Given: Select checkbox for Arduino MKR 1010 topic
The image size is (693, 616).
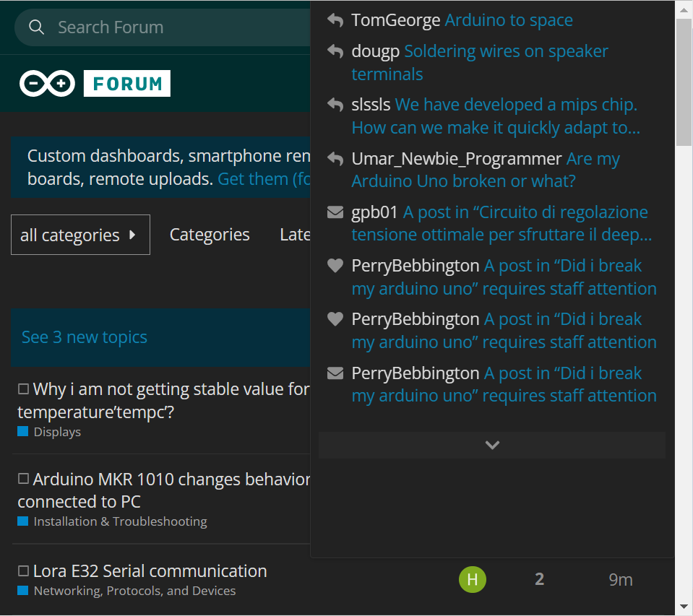Looking at the screenshot, I should coord(23,479).
